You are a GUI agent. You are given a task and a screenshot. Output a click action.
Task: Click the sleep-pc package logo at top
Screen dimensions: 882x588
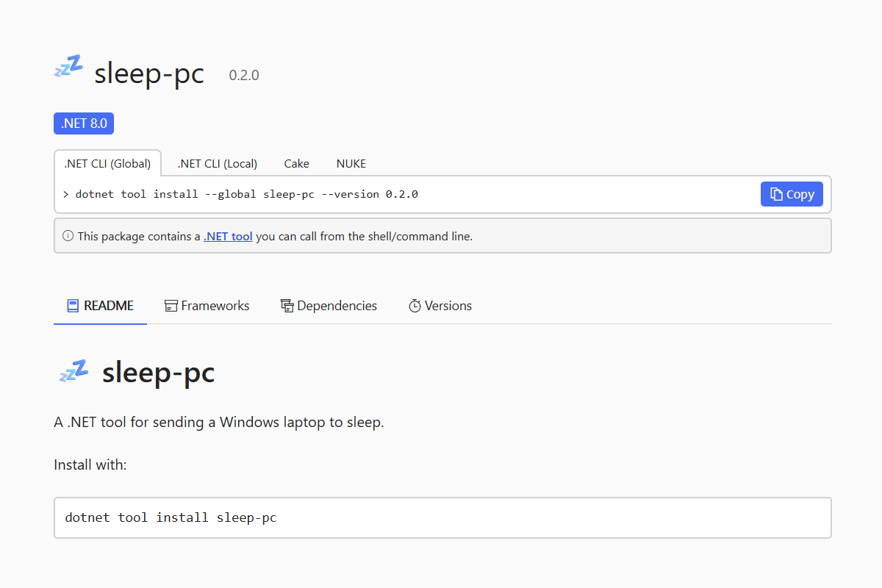[x=68, y=68]
